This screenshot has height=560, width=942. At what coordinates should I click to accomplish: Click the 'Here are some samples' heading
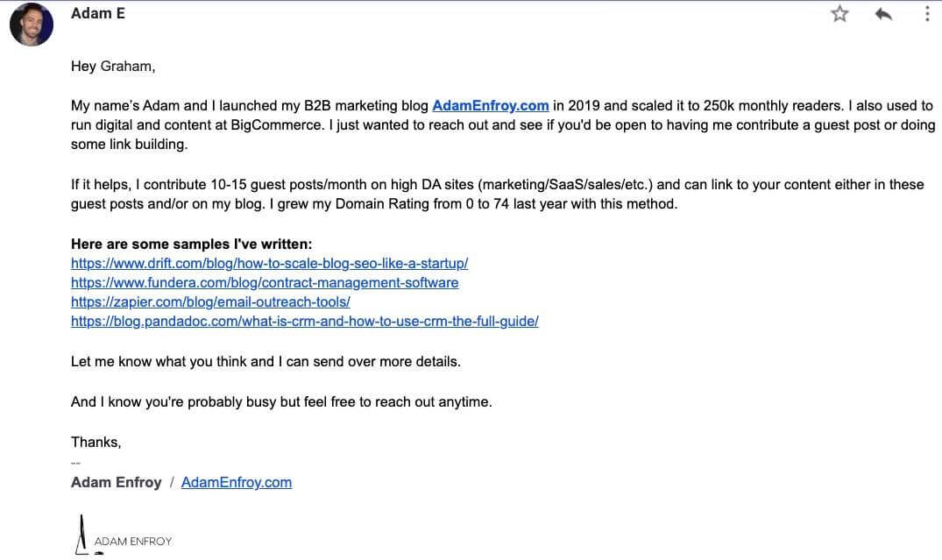pos(191,244)
